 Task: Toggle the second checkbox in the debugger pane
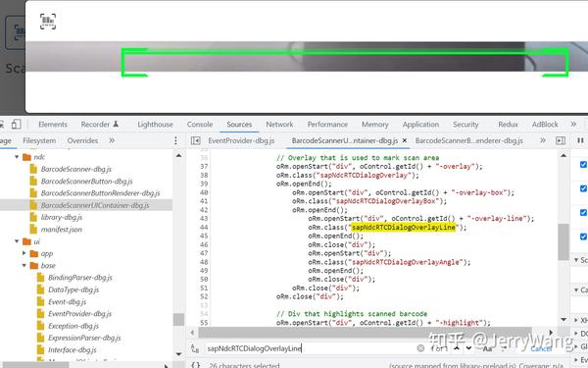pos(583,188)
